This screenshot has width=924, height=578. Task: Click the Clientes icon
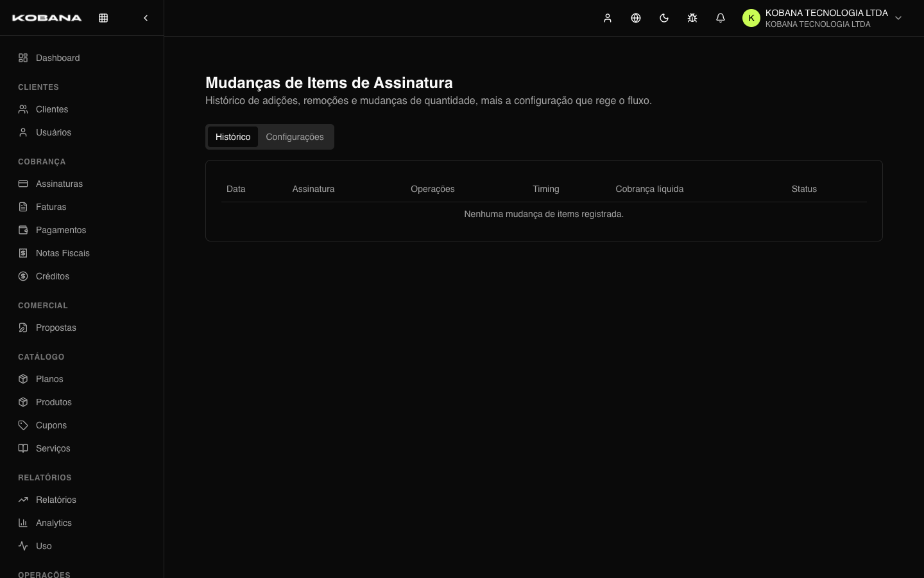[x=23, y=109]
